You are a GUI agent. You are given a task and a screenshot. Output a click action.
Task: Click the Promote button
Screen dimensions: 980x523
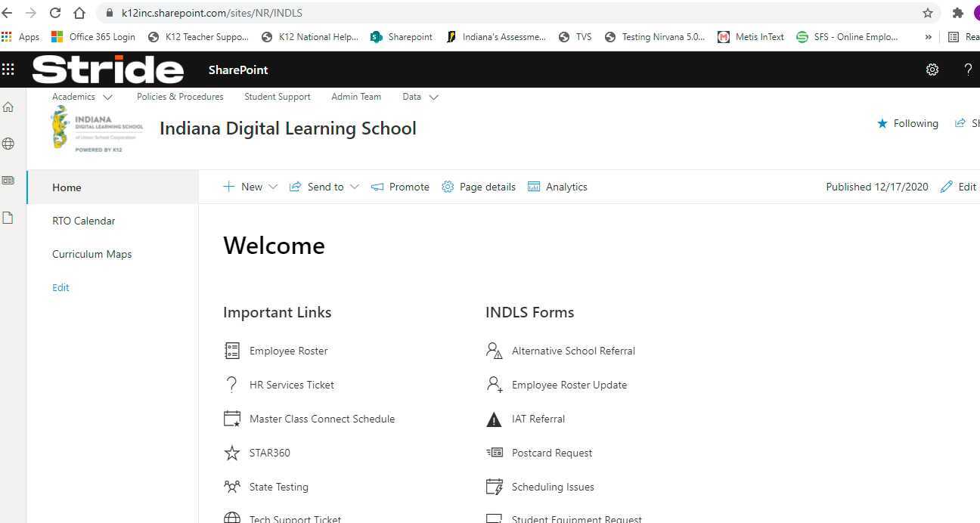pyautogui.click(x=400, y=187)
